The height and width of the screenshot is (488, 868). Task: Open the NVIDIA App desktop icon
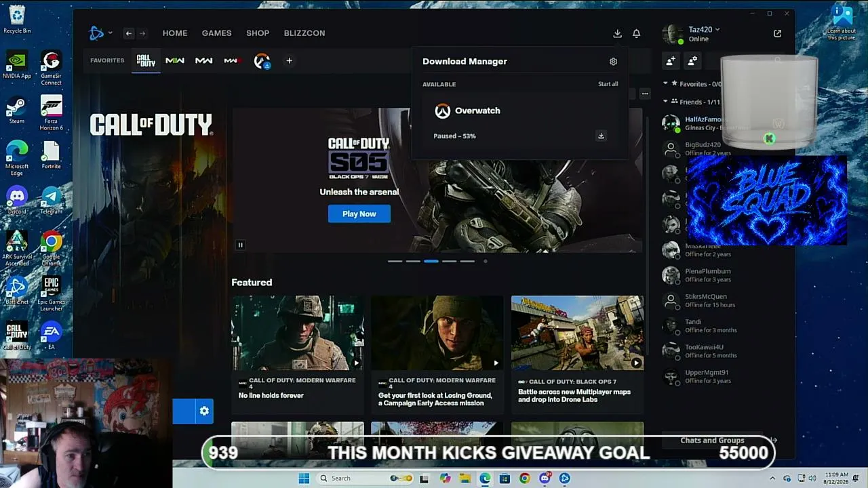pos(17,66)
